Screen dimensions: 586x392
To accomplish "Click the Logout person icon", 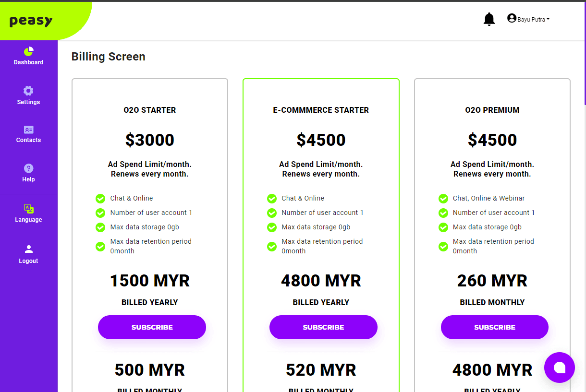I will coord(28,249).
